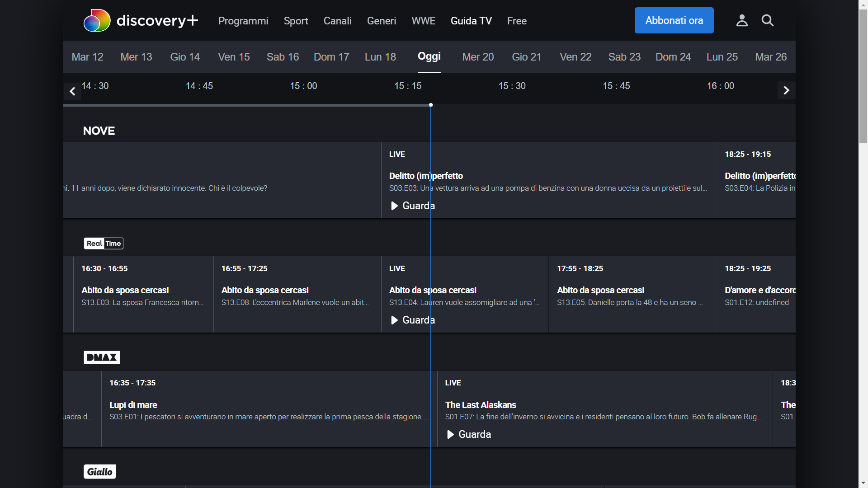
Task: Go to the Sport section
Action: coord(296,21)
